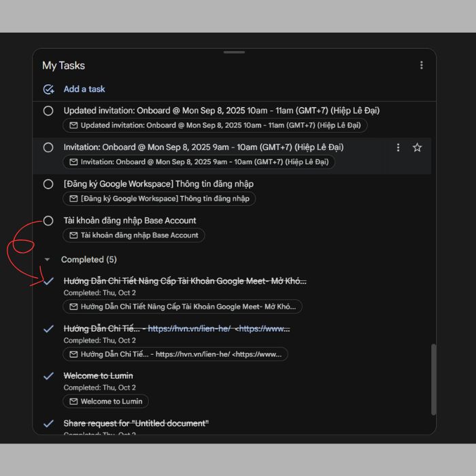
Task: Mark 'Updated invitation: Onboard' task complete
Action: point(48,111)
